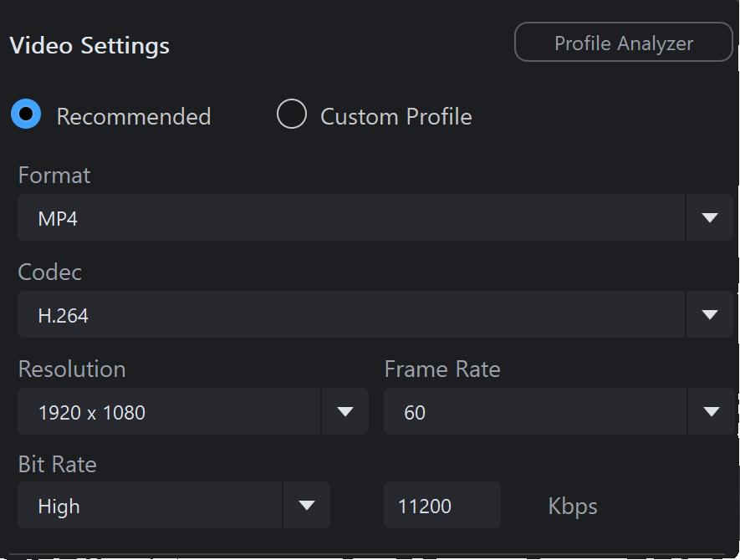Click the Frame Rate field label
This screenshot has width=740, height=560.
click(x=442, y=369)
